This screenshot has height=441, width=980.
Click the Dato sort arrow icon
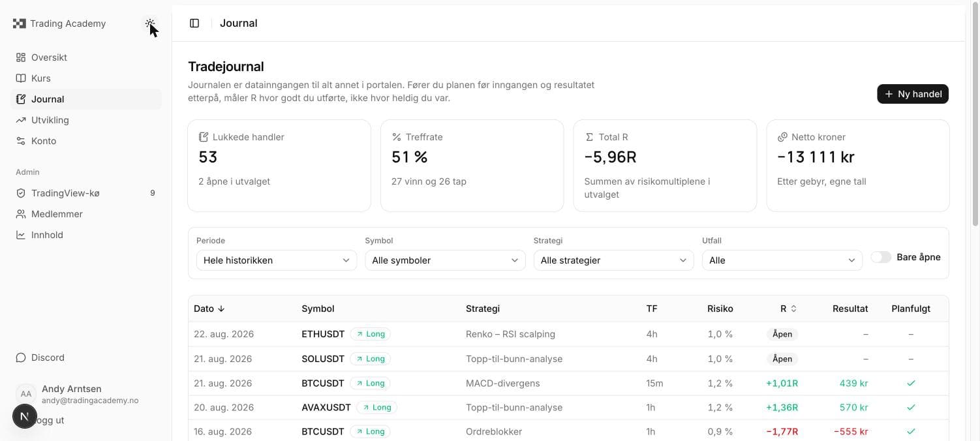(221, 309)
